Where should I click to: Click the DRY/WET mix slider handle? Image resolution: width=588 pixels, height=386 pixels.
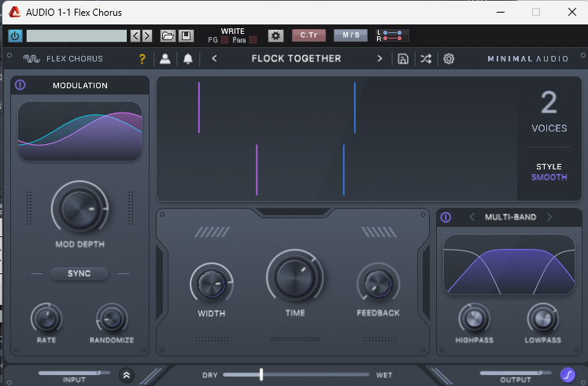[261, 374]
